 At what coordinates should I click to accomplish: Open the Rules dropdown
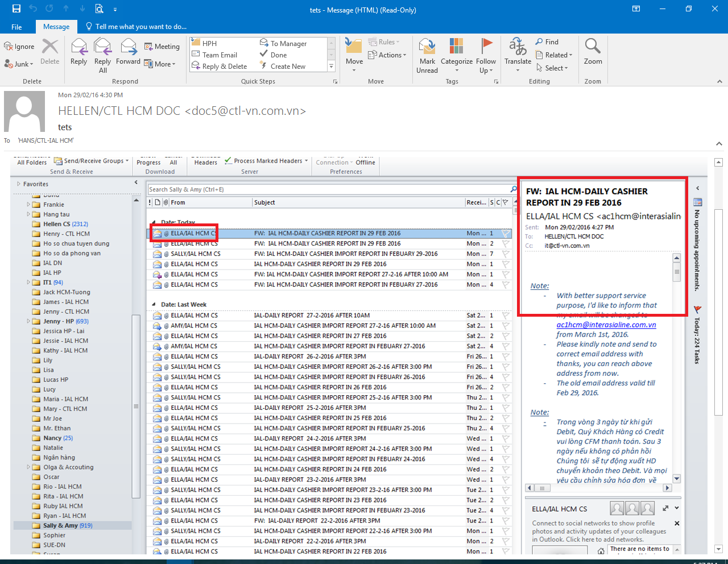click(384, 42)
